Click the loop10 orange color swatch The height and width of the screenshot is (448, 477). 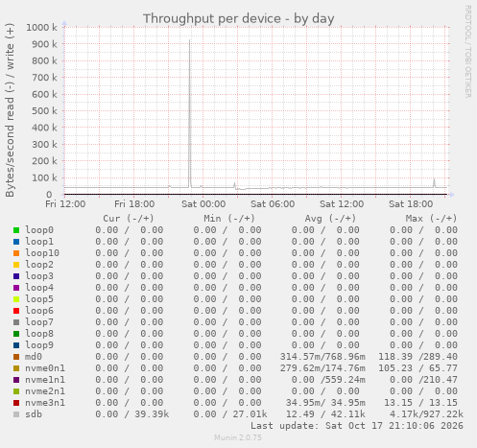(x=16, y=253)
